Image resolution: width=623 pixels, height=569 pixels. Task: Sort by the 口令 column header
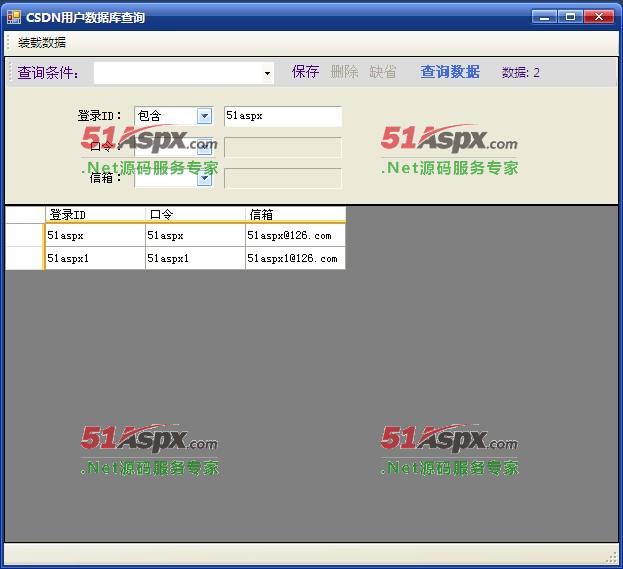point(195,215)
